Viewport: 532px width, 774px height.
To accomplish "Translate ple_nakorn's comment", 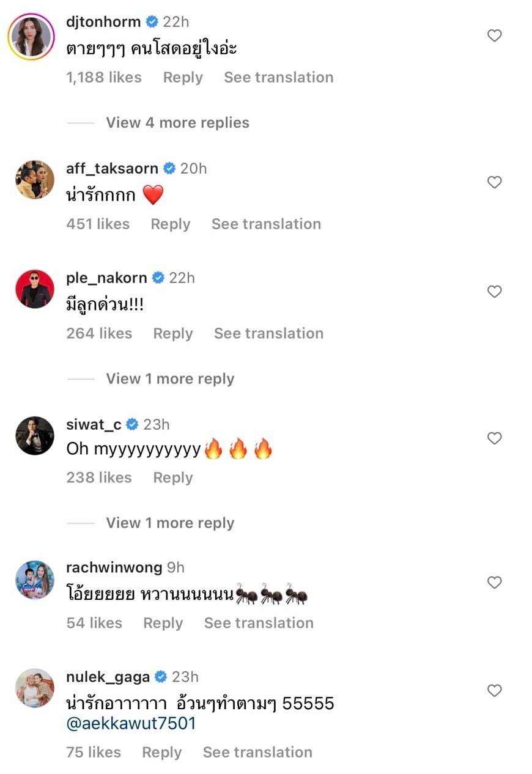I will click(x=268, y=333).
